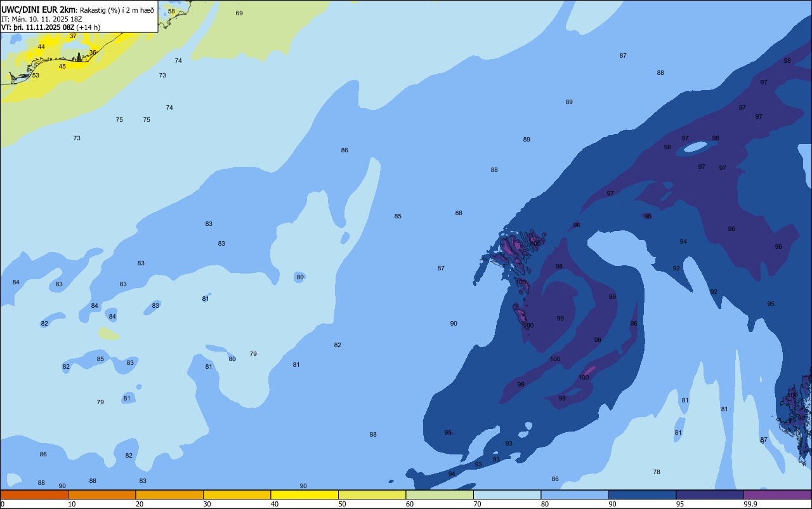Screen dimensions: 812x509
Task: Click the humidity value "58" on the map
Action: click(171, 11)
